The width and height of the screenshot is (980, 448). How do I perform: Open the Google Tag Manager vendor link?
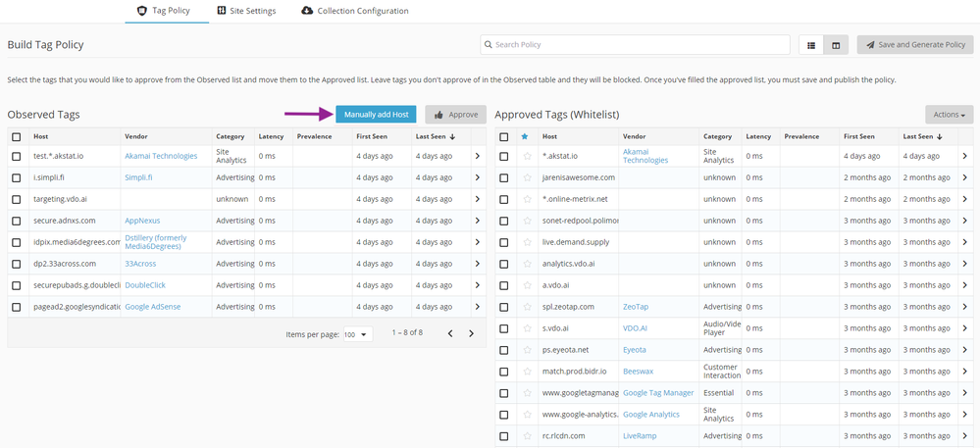(658, 393)
